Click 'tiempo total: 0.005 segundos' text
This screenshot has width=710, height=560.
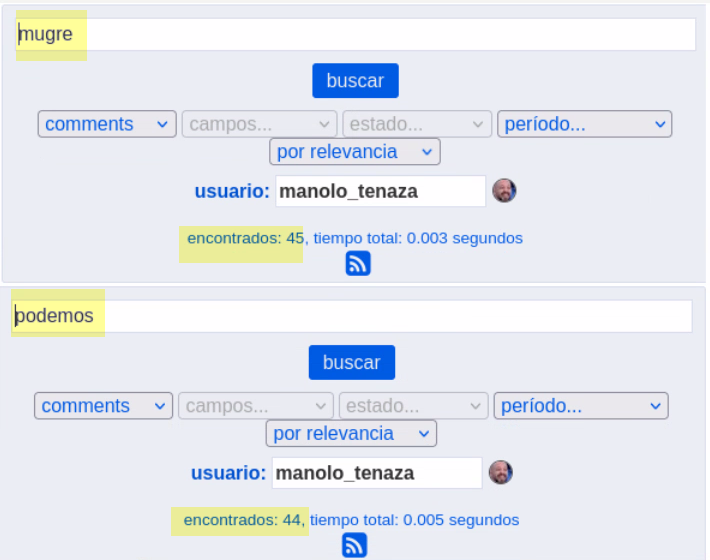(x=414, y=520)
